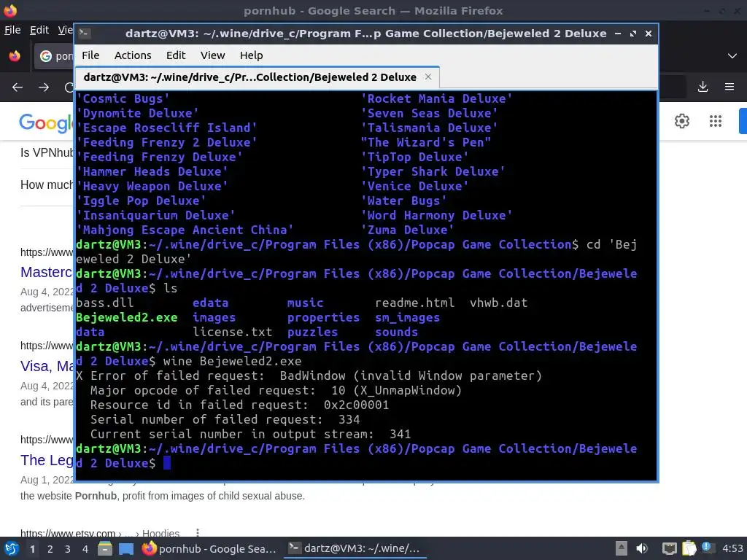This screenshot has height=560, width=747.
Task: Open volume control in system tray
Action: click(642, 548)
